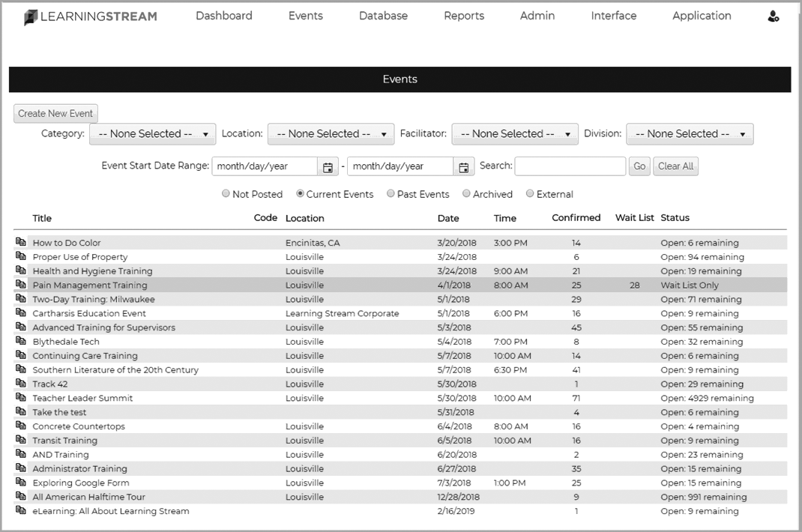
Task: Open the Concrete Countertops event
Action: tap(79, 426)
